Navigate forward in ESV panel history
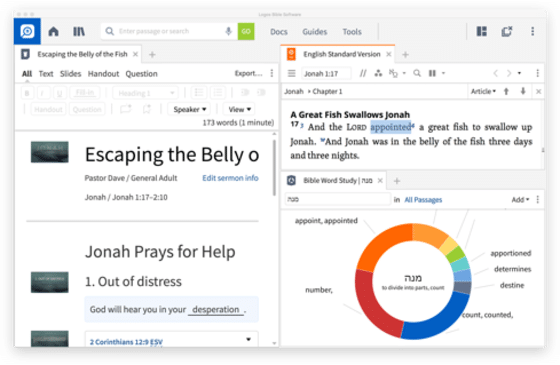The width and height of the screenshot is (560, 365). tap(509, 73)
